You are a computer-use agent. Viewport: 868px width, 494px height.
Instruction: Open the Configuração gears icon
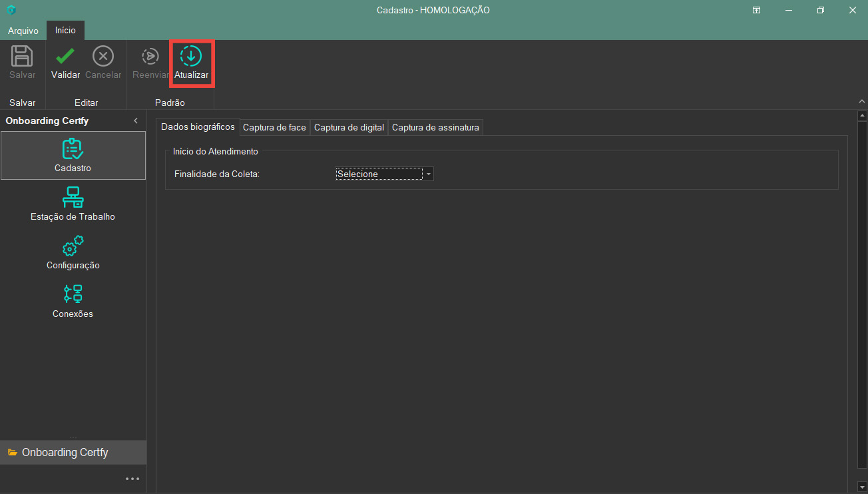click(x=73, y=246)
